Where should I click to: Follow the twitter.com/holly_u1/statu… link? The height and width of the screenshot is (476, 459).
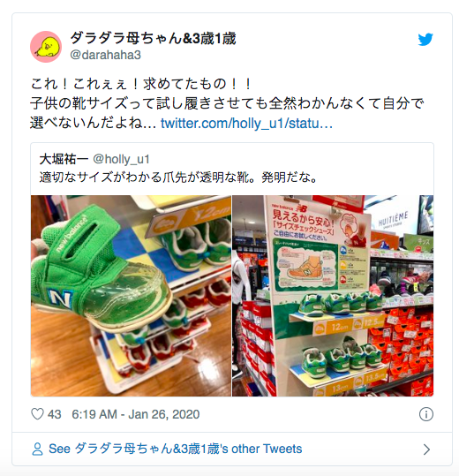point(246,124)
